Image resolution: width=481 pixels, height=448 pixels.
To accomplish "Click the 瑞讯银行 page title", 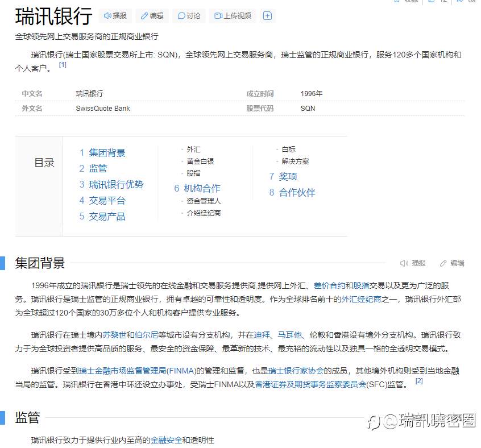I will click(53, 16).
